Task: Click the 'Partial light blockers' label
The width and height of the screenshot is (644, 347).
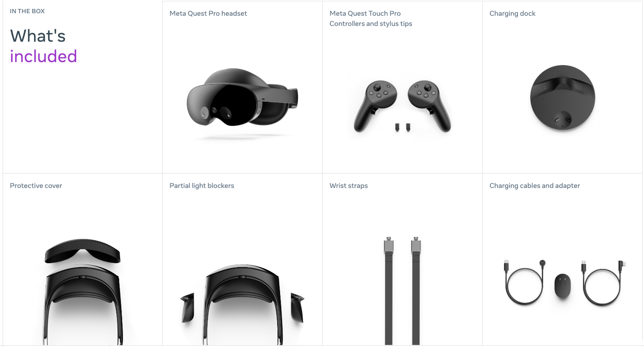Action: (x=202, y=186)
